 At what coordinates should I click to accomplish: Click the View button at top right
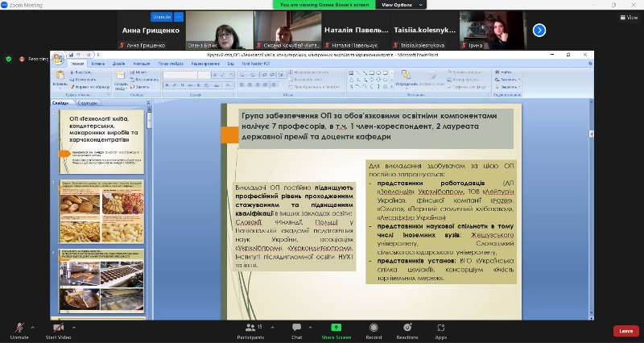pyautogui.click(x=628, y=16)
